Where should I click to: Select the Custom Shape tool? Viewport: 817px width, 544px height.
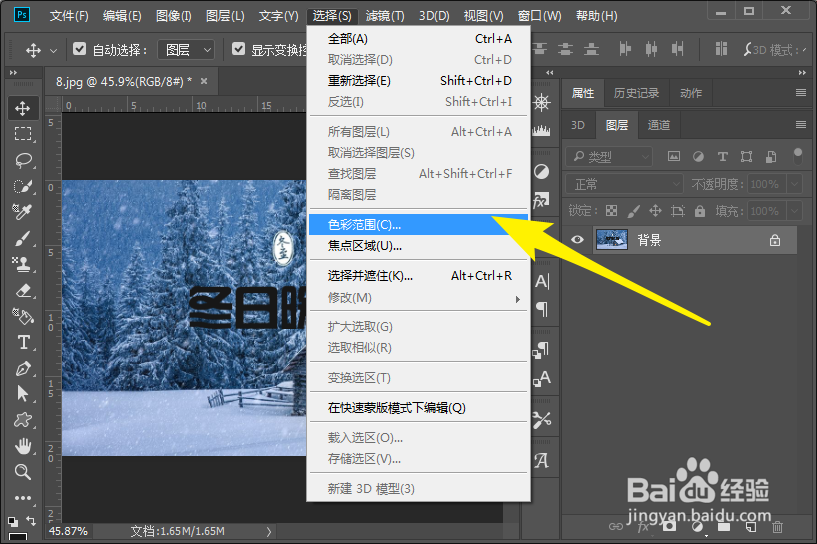tap(22, 419)
